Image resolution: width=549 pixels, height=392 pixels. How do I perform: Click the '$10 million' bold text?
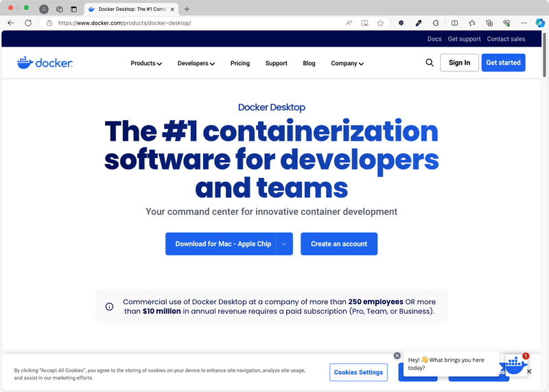(162, 311)
